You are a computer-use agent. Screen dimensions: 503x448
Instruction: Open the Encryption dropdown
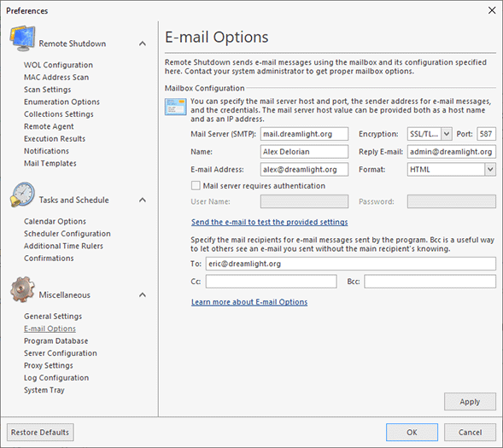tap(447, 134)
